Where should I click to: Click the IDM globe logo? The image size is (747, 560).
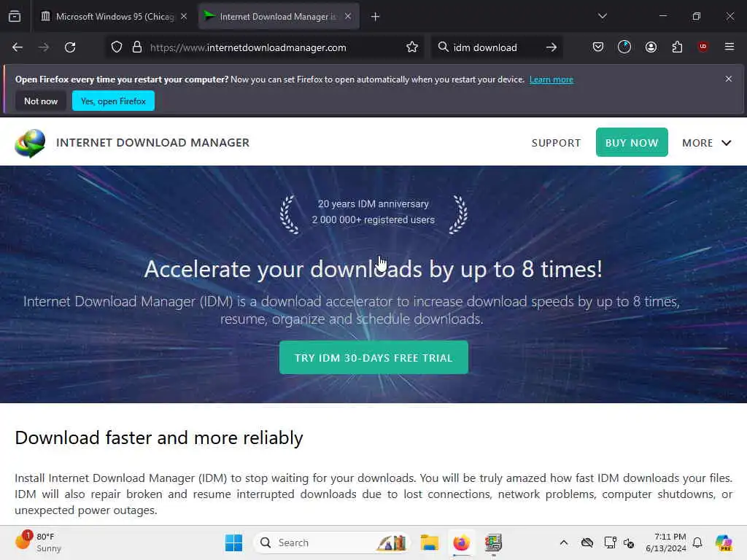pos(30,143)
